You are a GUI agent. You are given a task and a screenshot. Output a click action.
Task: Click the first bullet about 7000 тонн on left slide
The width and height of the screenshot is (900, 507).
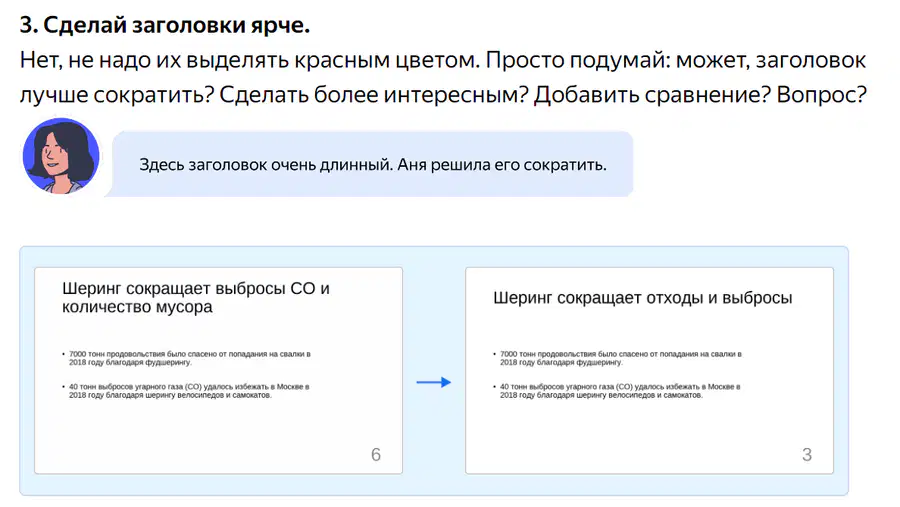click(187, 358)
